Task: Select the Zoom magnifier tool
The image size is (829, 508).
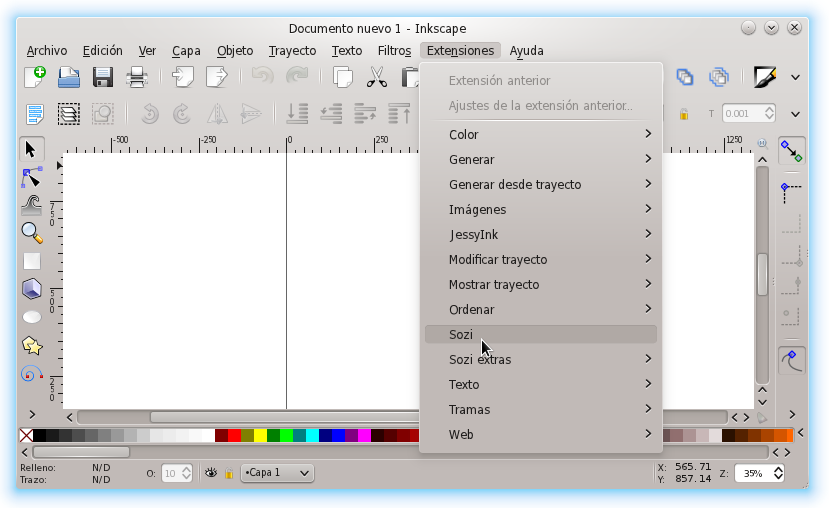Action: [x=32, y=233]
